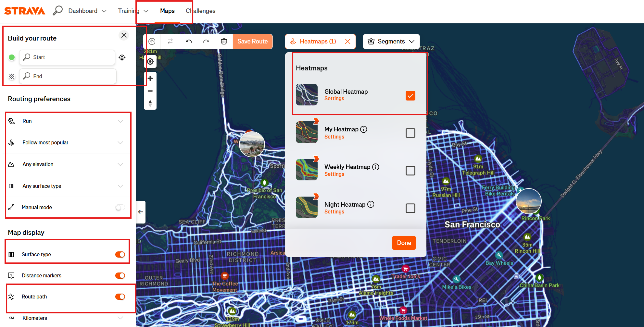644x327 pixels.
Task: Enable the Night Heatmap checkbox
Action: tap(410, 208)
